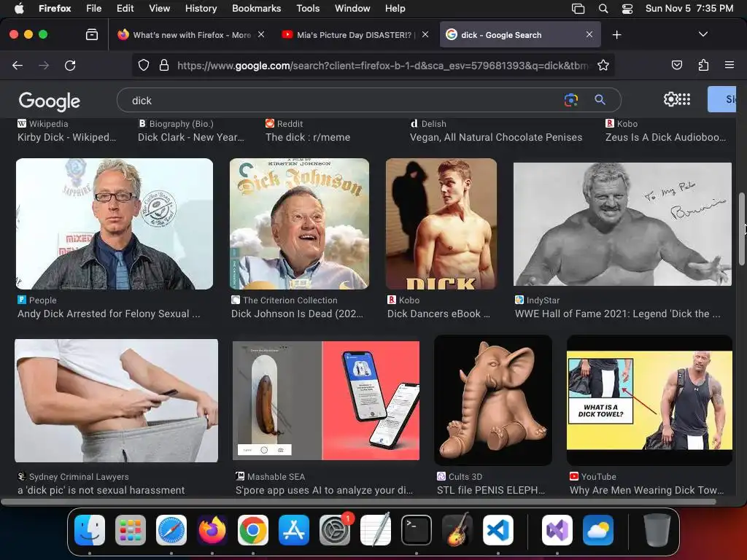The image size is (747, 560).
Task: Open WWE Hall of Fame 2021 IndyStar link
Action: [x=617, y=314]
